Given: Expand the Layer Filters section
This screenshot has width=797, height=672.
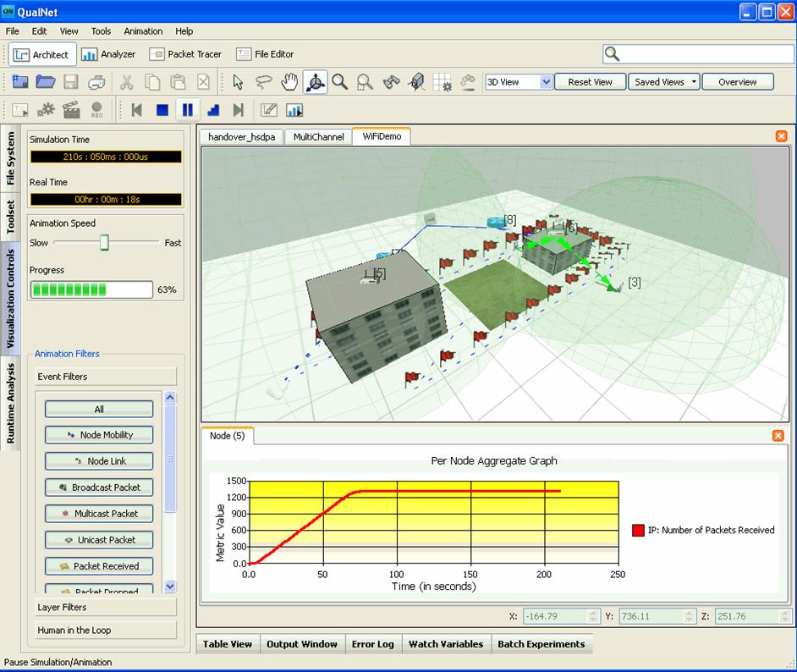Looking at the screenshot, I should [x=106, y=608].
